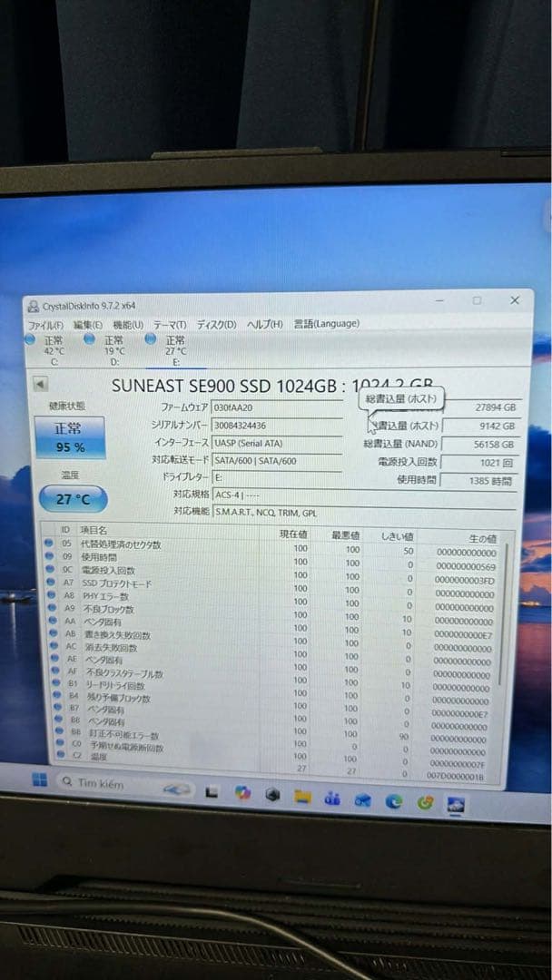
Task: Open Copilot from the taskbar
Action: (242, 793)
